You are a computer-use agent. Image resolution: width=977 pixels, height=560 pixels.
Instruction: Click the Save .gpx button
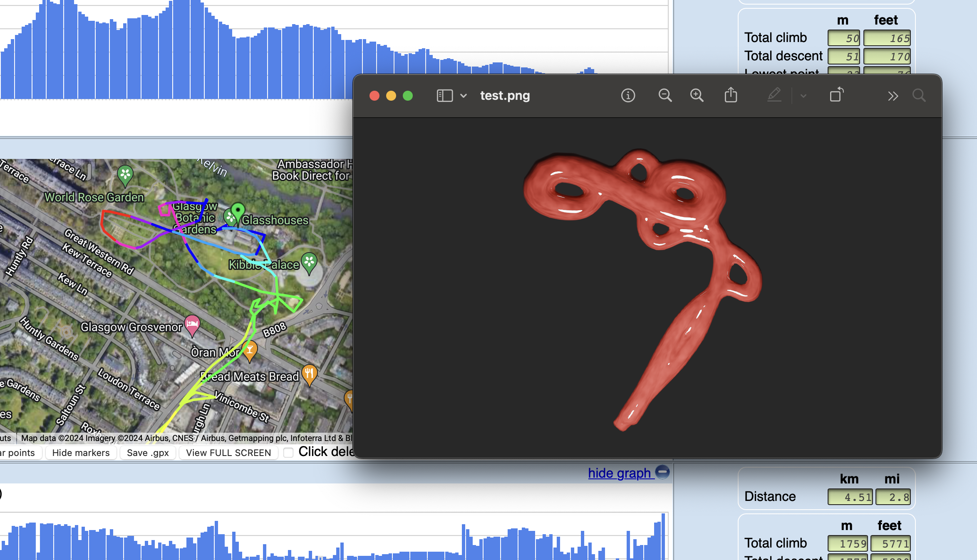148,453
